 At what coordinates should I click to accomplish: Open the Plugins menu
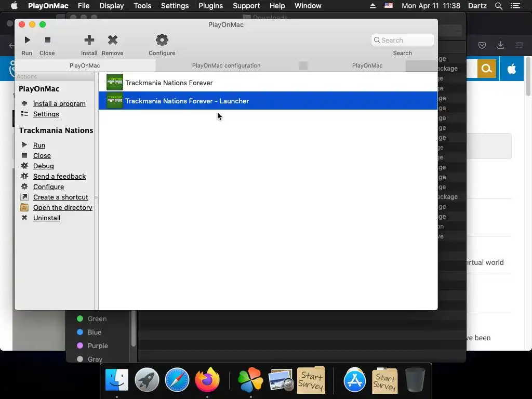tap(211, 6)
